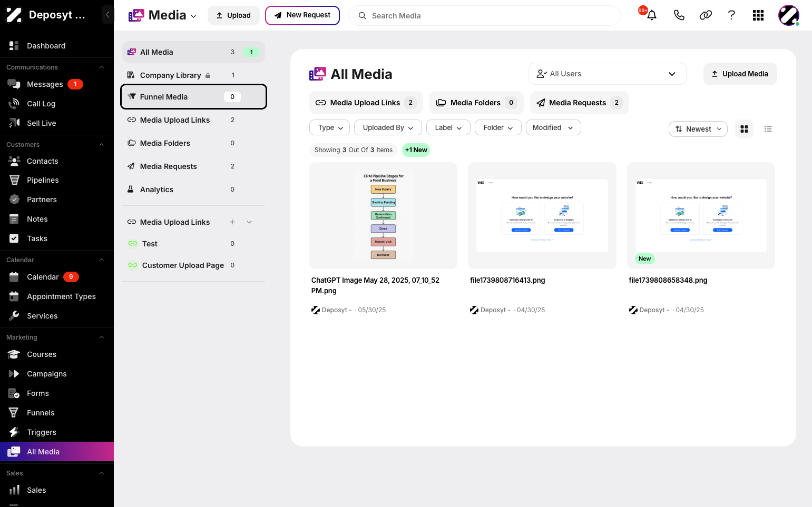Click the +1 New badge
The width and height of the screenshot is (812, 507).
[416, 150]
